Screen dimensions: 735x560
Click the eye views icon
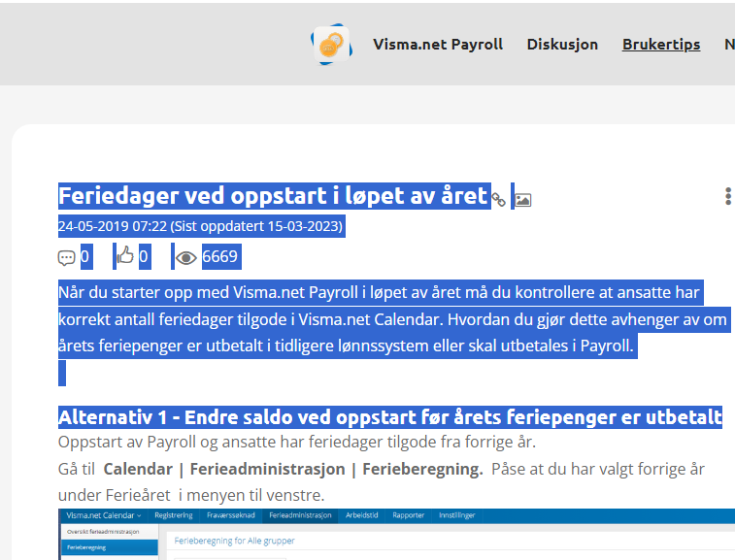tap(185, 258)
